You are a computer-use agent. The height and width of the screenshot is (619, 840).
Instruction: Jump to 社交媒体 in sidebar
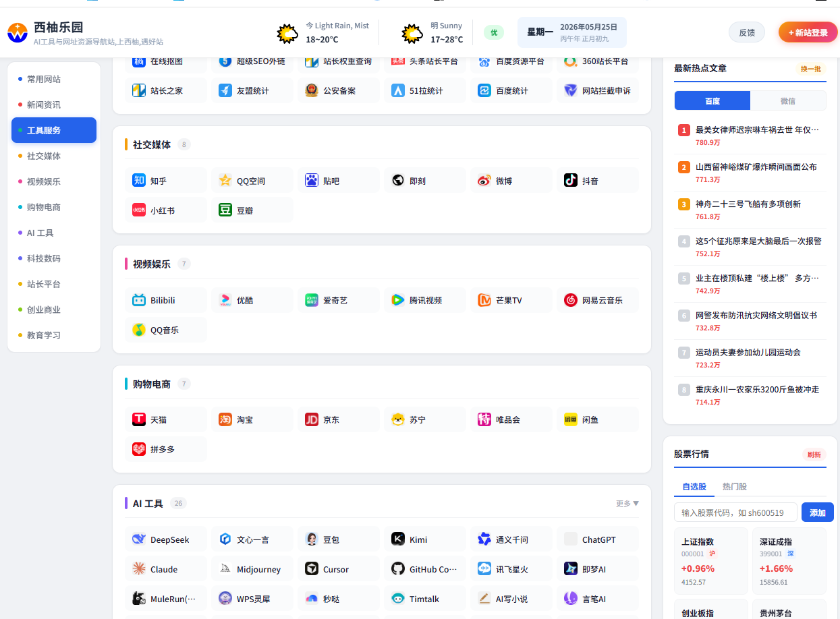[54, 156]
